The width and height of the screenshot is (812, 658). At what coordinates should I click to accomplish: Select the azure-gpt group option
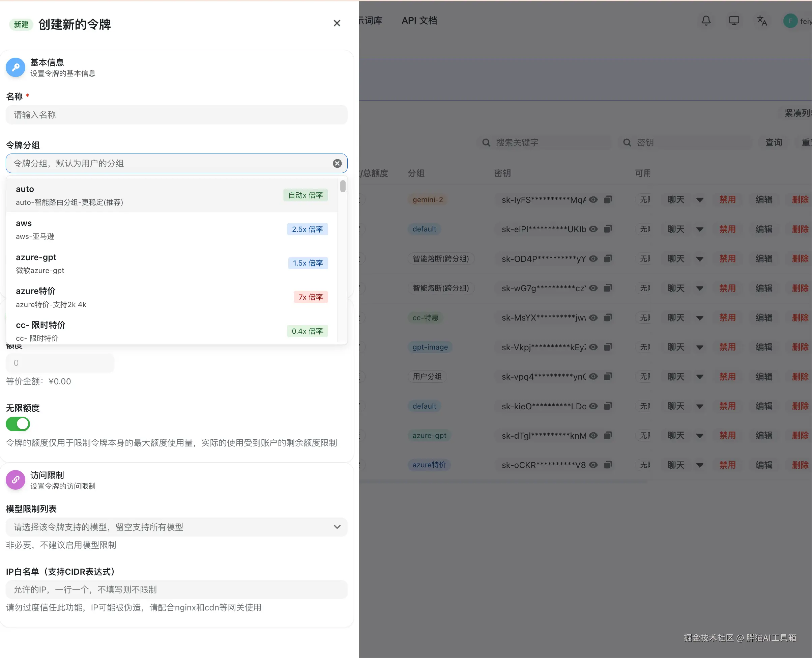point(172,263)
